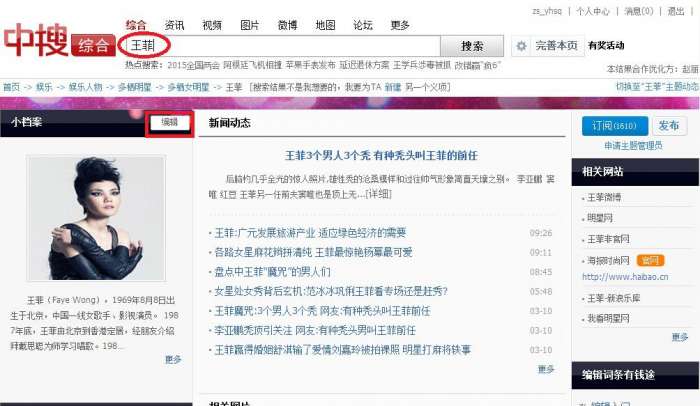
Task: Open related site 王菲-新浪乐库
Action: coord(613,298)
